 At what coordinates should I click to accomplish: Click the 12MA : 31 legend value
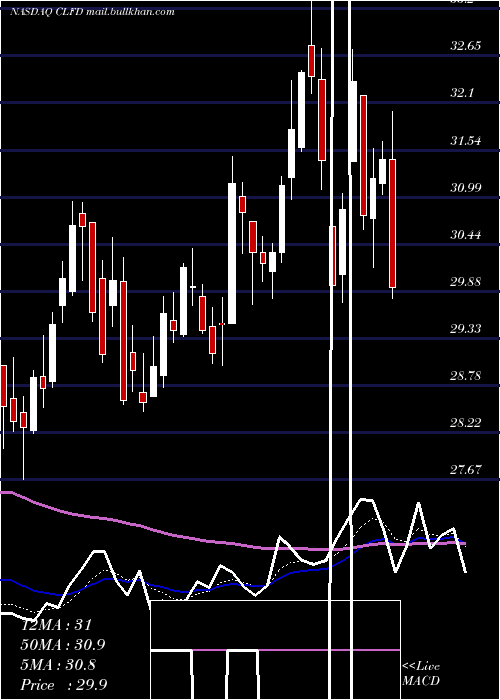click(x=56, y=625)
